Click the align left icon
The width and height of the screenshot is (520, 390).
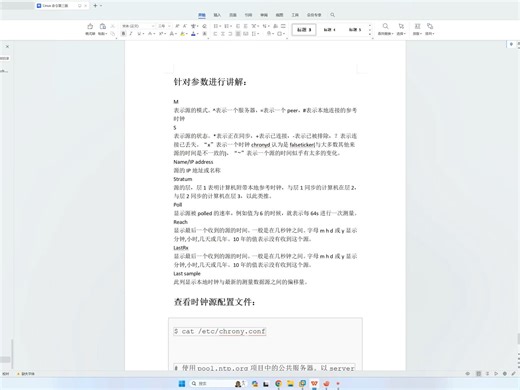click(215, 34)
